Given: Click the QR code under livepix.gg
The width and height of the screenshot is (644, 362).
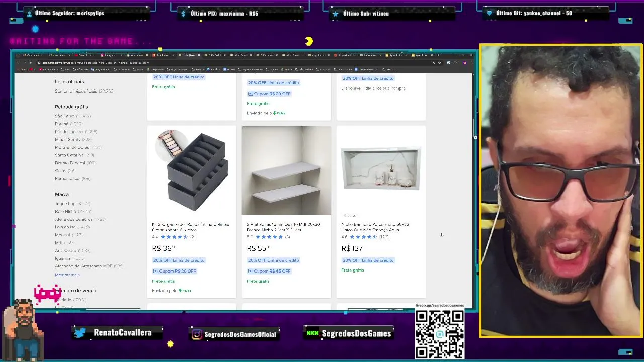Looking at the screenshot, I should point(439,334).
